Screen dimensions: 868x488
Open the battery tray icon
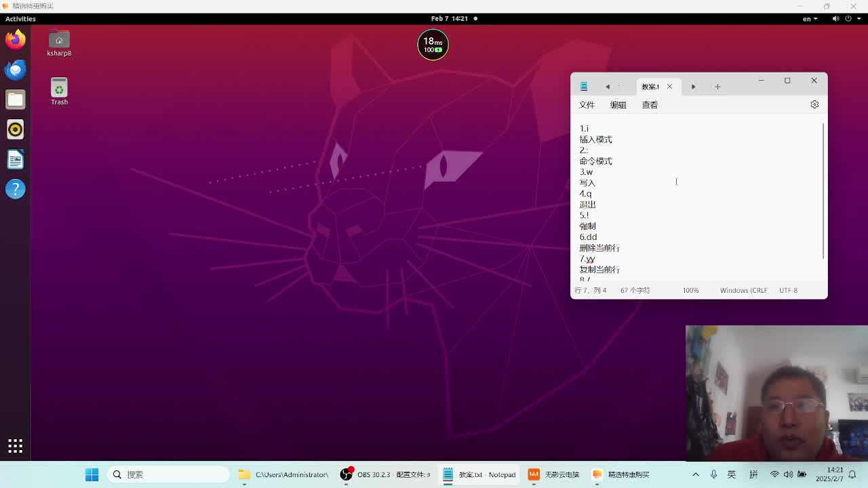click(802, 474)
